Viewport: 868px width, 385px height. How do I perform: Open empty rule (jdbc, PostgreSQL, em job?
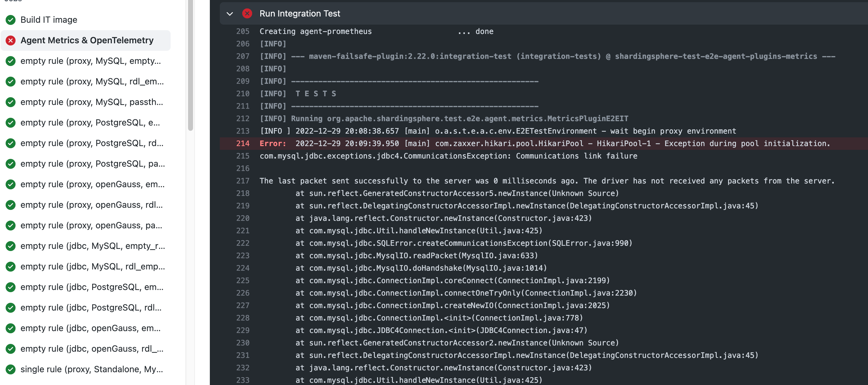click(x=92, y=287)
